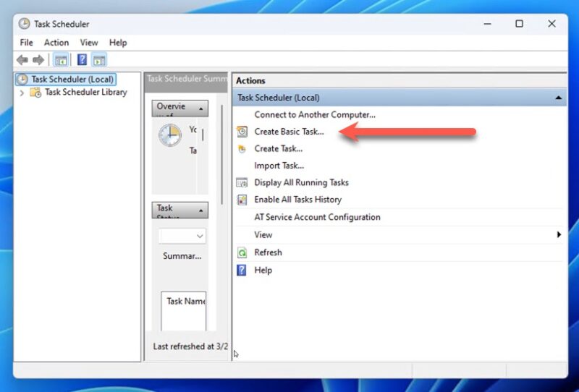The width and height of the screenshot is (579, 392).
Task: Click Refresh in the Actions pane
Action: (x=268, y=252)
